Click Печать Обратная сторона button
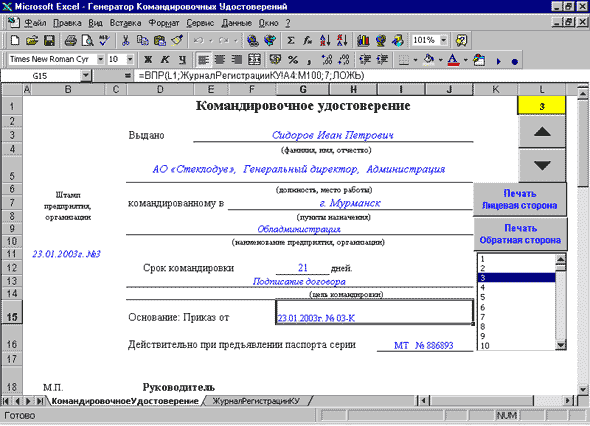The height and width of the screenshot is (426, 590). (520, 234)
